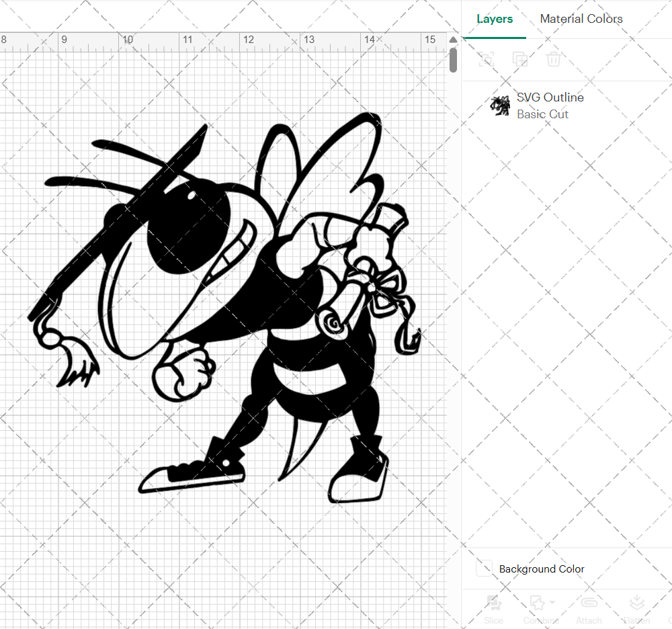
Task: Click the vertical canvas scrollbar thumb
Action: point(453,60)
